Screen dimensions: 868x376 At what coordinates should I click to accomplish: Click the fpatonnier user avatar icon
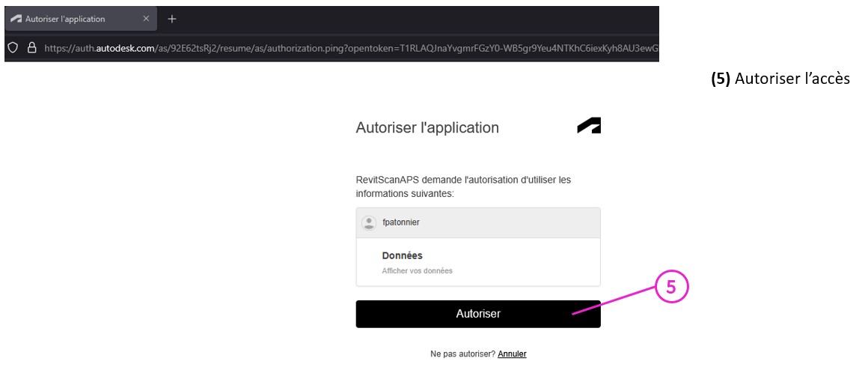(368, 222)
